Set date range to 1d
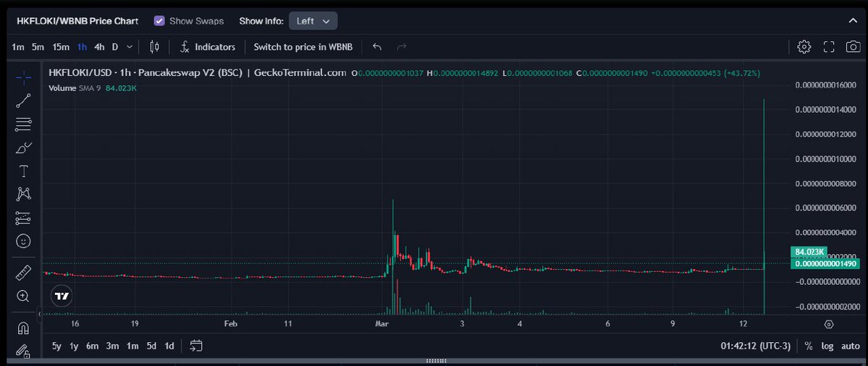This screenshot has width=868, height=366. [x=169, y=346]
